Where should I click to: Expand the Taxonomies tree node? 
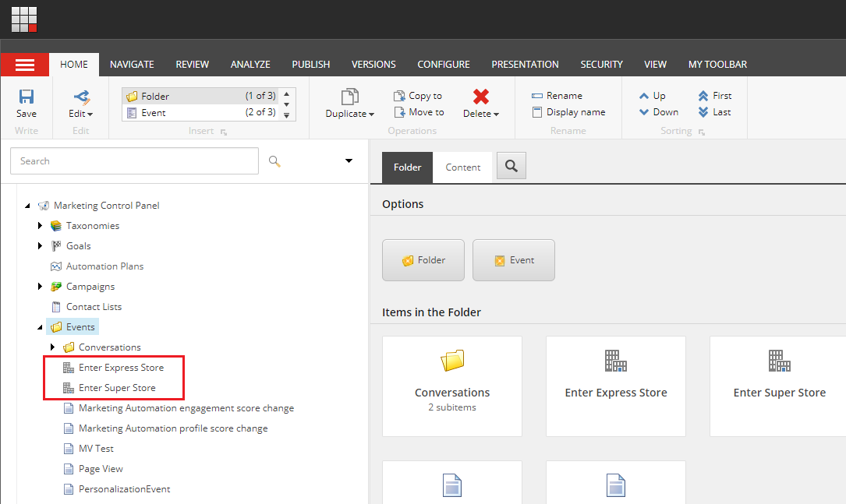(40, 225)
